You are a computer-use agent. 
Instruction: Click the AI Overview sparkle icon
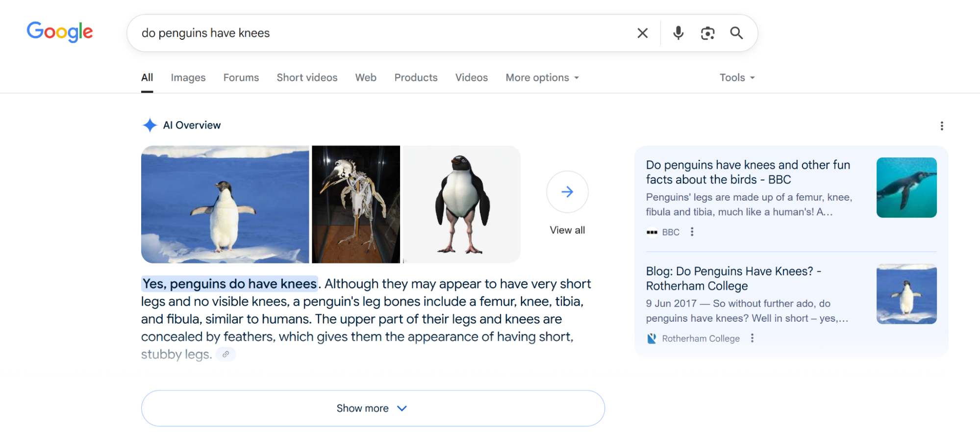[x=150, y=125]
